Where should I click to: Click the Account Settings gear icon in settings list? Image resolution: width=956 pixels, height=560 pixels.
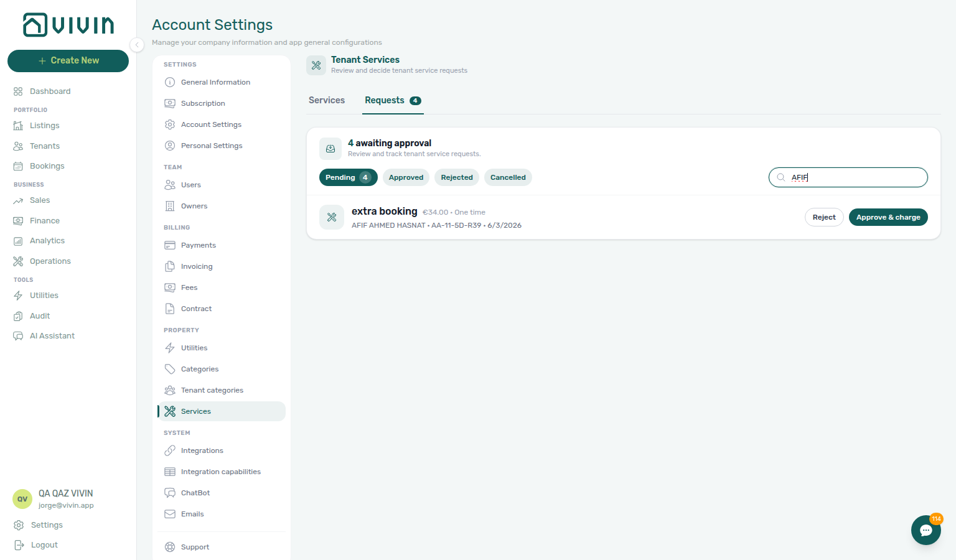(170, 124)
